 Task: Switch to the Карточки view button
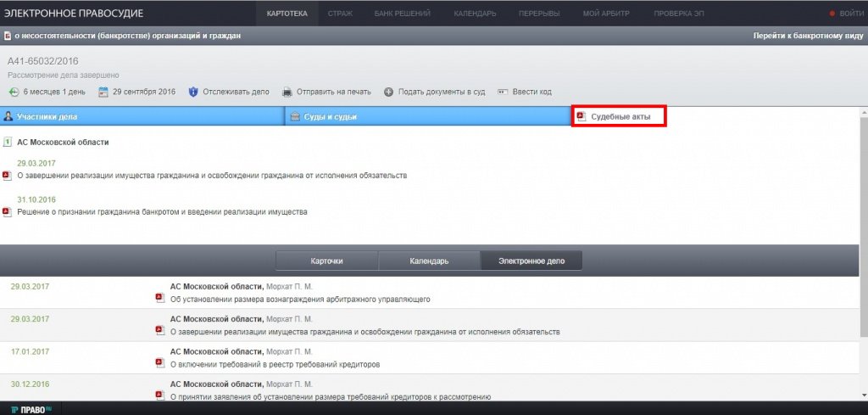326,261
